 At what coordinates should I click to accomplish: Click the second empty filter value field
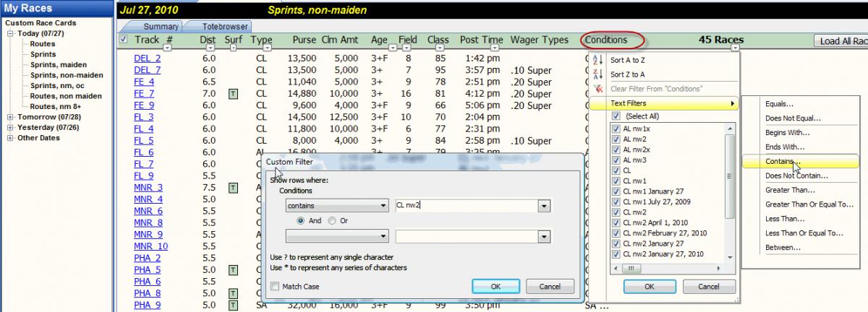pyautogui.click(x=465, y=236)
